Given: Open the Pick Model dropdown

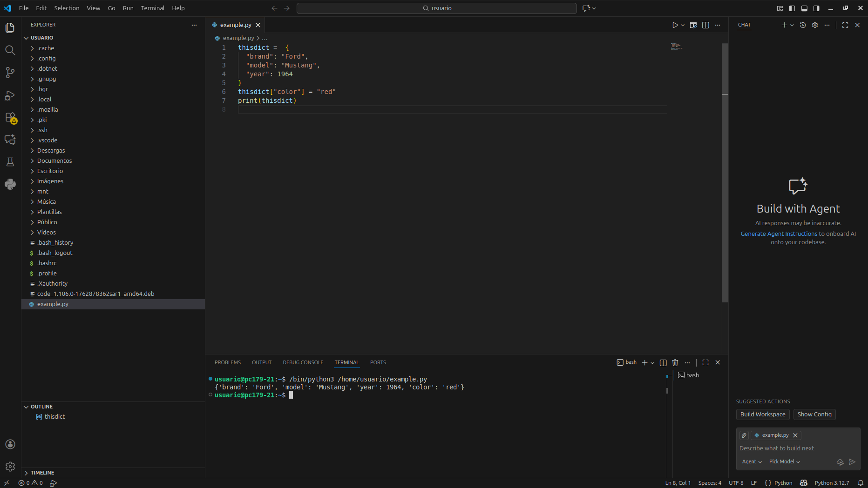Looking at the screenshot, I should coord(784,462).
